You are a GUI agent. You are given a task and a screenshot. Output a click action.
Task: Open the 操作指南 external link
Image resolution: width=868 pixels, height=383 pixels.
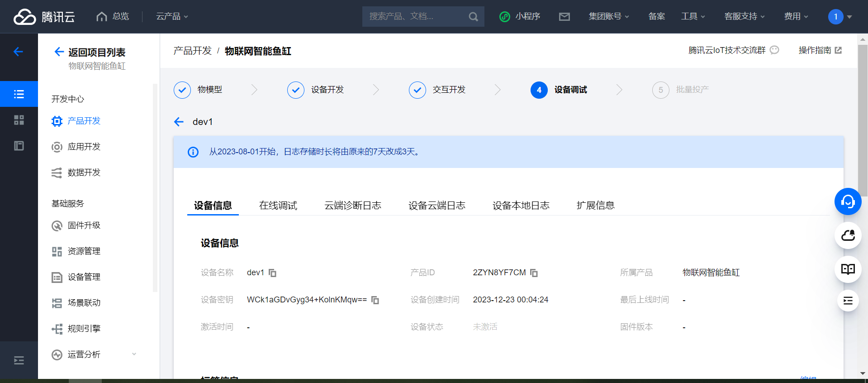click(x=820, y=50)
